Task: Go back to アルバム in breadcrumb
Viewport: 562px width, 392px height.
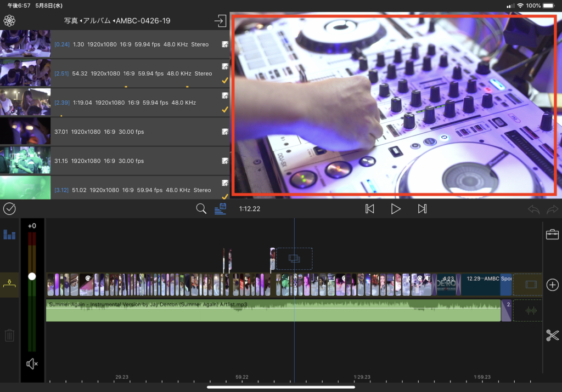Action: click(x=96, y=21)
